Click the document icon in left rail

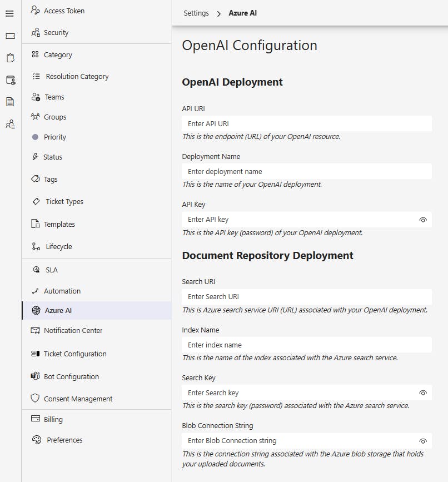point(10,102)
